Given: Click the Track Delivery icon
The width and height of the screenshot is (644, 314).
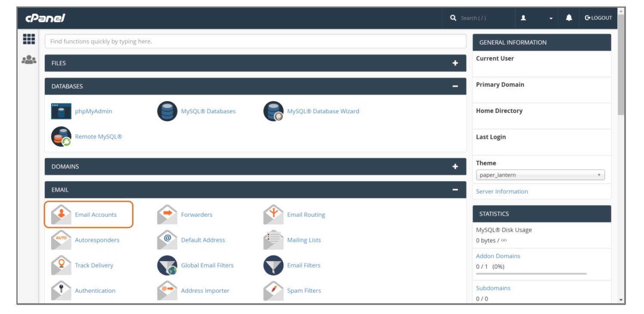Looking at the screenshot, I should [x=61, y=265].
